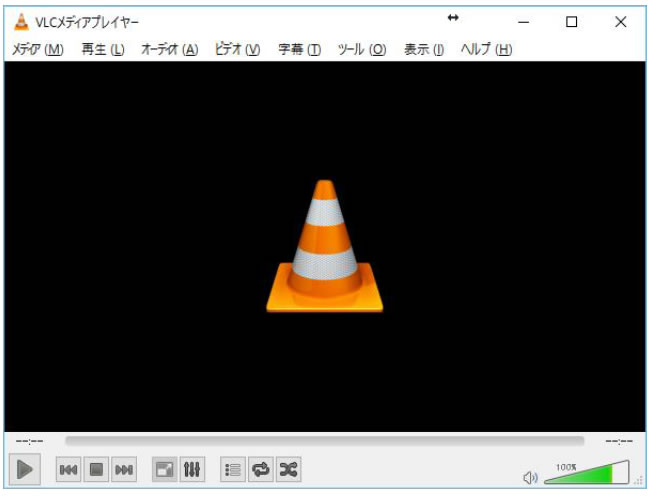Toggle fullscreen video mode icon
Image resolution: width=662 pixels, height=504 pixels.
(165, 469)
